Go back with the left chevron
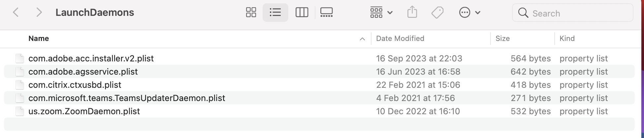The width and height of the screenshot is (644, 138). 16,13
